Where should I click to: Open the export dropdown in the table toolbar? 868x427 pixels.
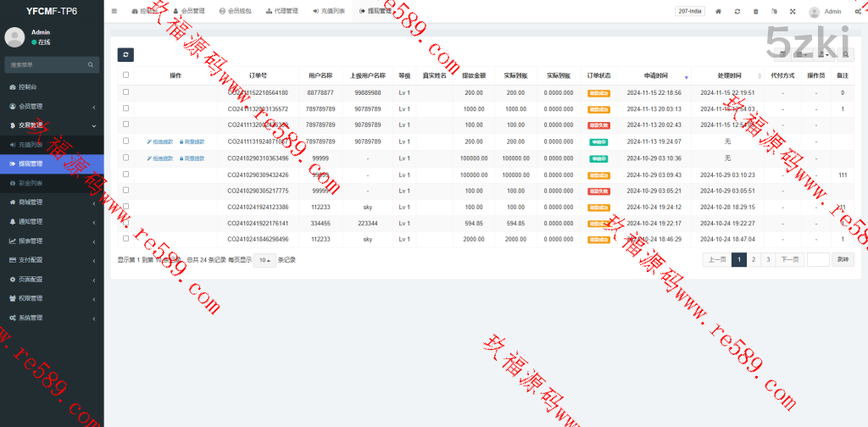pyautogui.click(x=824, y=54)
